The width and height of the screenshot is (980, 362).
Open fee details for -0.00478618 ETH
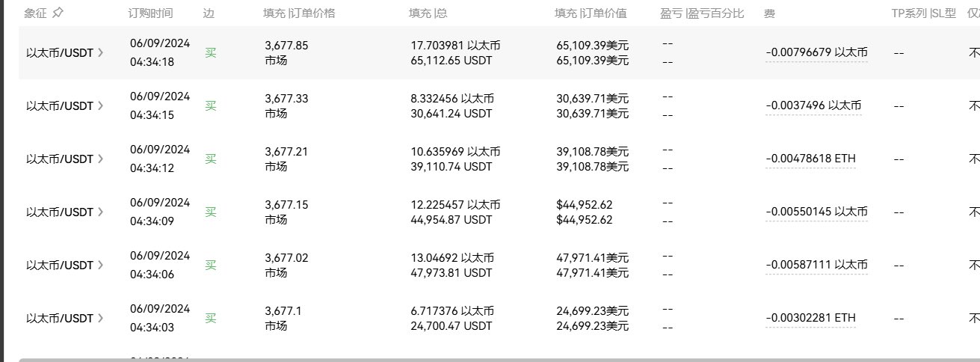tap(810, 159)
